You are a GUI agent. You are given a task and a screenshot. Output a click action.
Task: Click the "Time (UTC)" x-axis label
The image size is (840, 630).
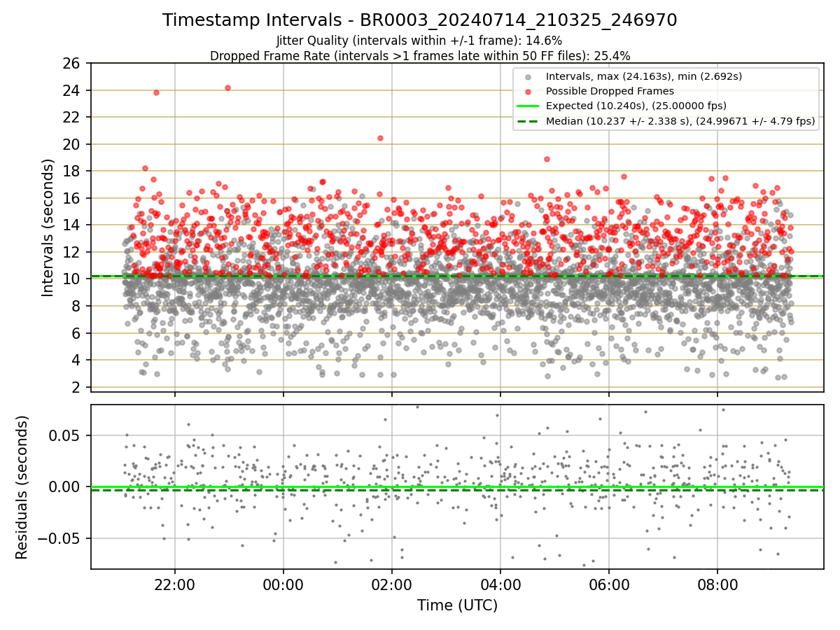(457, 605)
